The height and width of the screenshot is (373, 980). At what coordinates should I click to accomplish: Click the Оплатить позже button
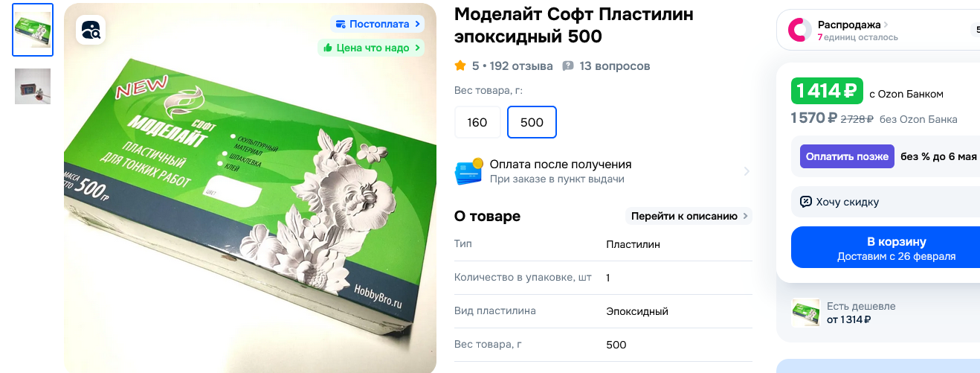847,156
